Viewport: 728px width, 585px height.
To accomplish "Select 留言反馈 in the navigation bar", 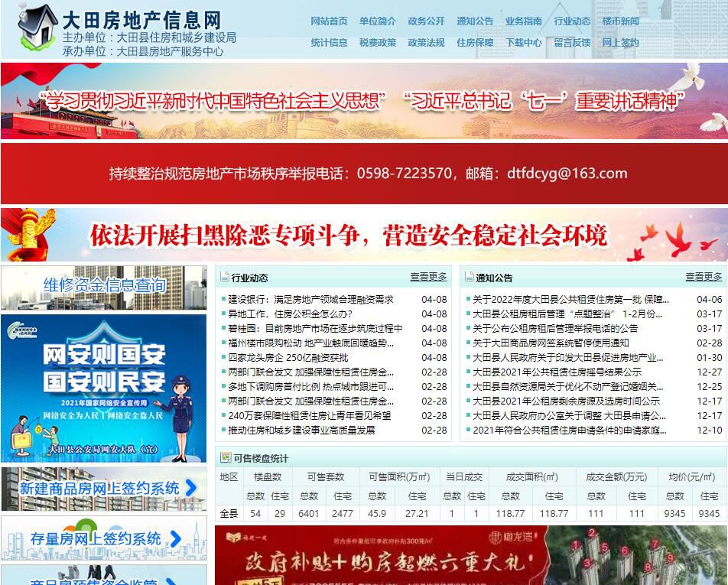I will pos(572,43).
